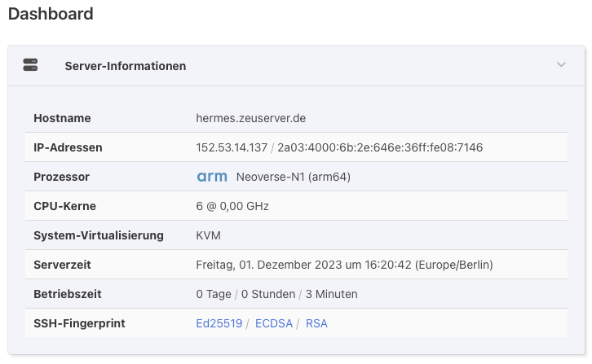Screen dimensions: 592x364
Task: Click the ARM processor logo
Action: coord(212,177)
